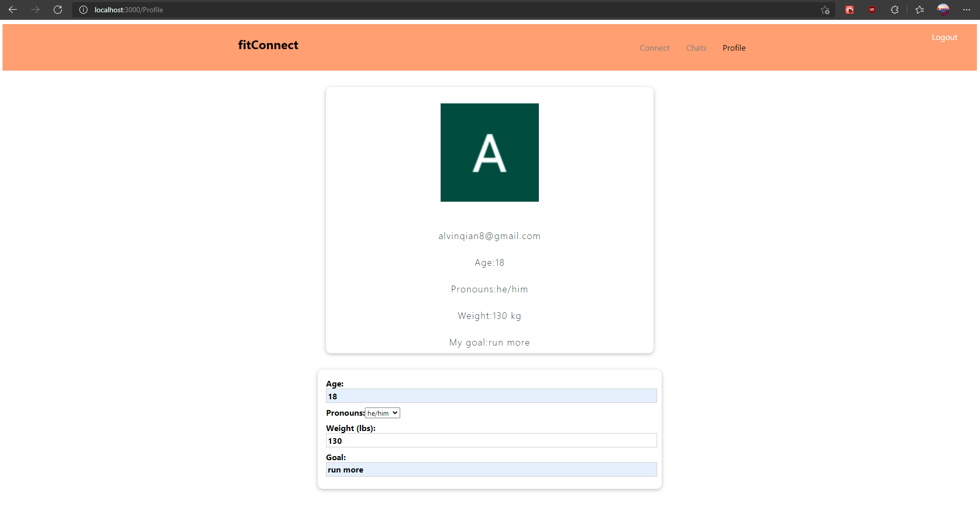Click into the Weight (lbs) input field

[491, 441]
